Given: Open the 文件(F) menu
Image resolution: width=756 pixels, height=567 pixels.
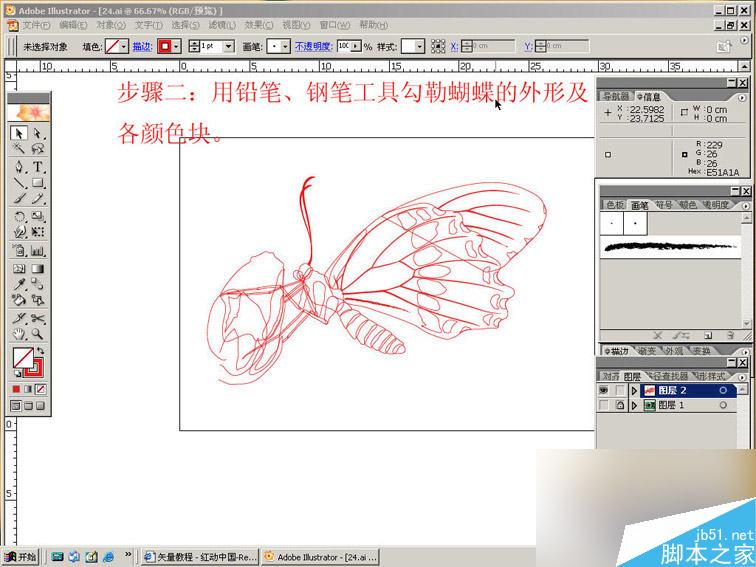Looking at the screenshot, I should pyautogui.click(x=36, y=25).
